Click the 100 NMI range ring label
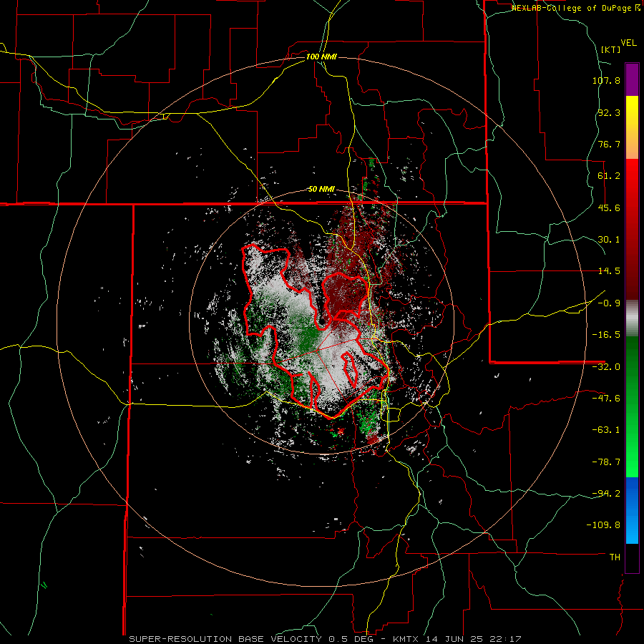 [x=321, y=57]
